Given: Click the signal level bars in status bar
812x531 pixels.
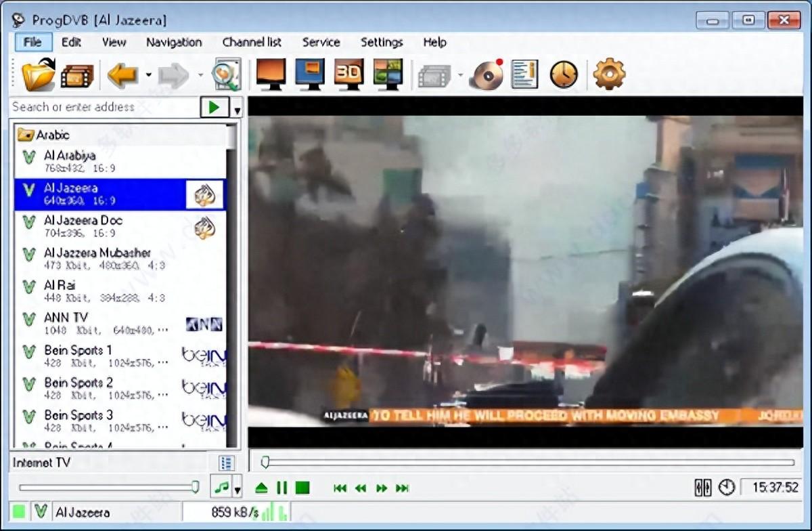Looking at the screenshot, I should point(274,511).
